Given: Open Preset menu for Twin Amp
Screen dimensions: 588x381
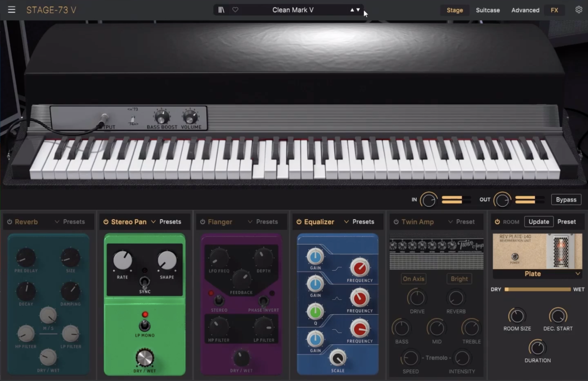Looking at the screenshot, I should pos(465,222).
